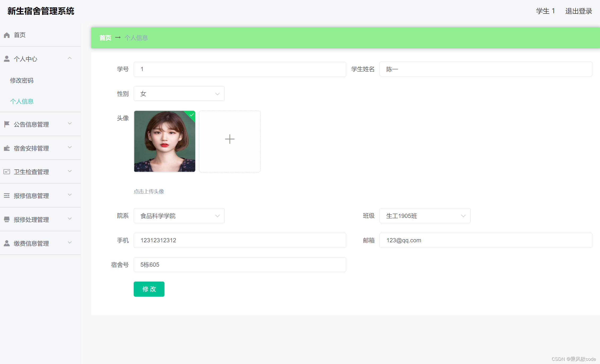Open the 班级 class dropdown showing 生工1905班

click(x=425, y=216)
